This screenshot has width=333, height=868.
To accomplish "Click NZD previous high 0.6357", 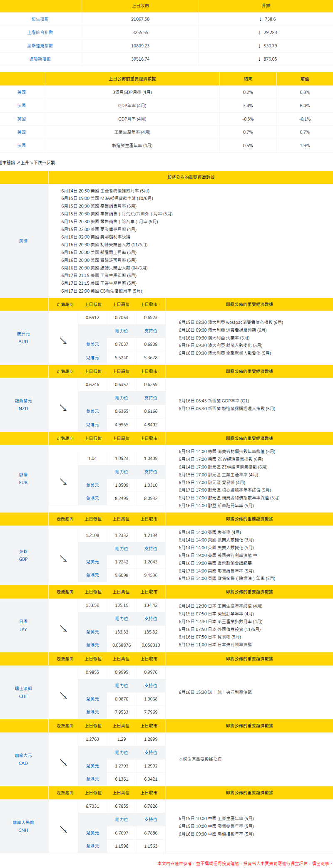I will click(x=122, y=385).
